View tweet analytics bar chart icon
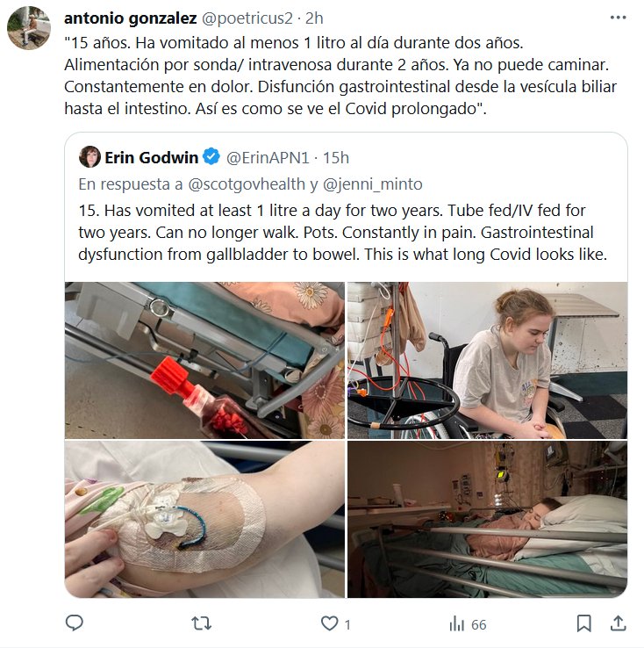Viewport: 644px width, 648px height. (456, 623)
